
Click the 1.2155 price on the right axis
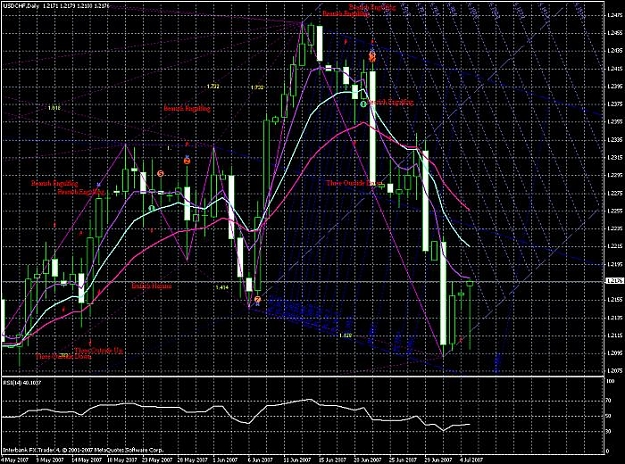tap(613, 299)
